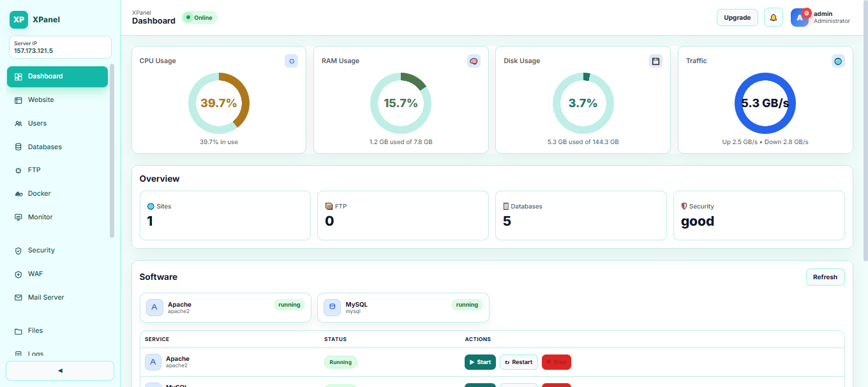Click the Disk Usage card icon
The width and height of the screenshot is (868, 387).
tap(655, 61)
